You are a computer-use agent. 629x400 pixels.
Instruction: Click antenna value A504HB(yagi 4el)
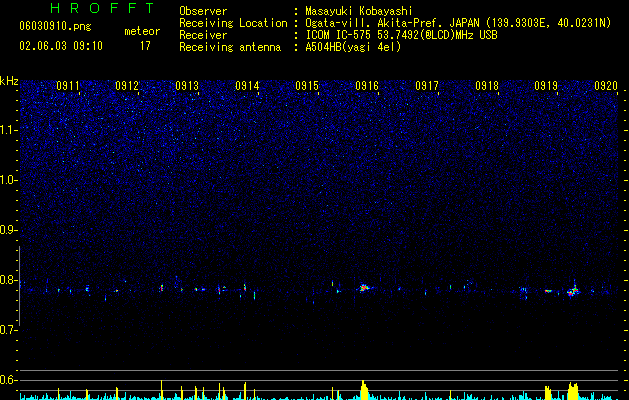pyautogui.click(x=353, y=47)
